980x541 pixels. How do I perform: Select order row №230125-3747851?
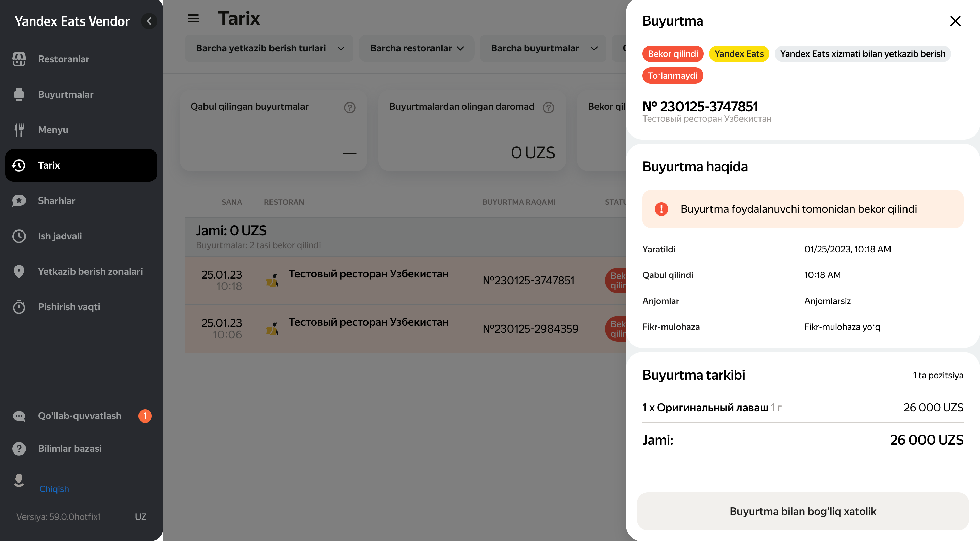406,280
